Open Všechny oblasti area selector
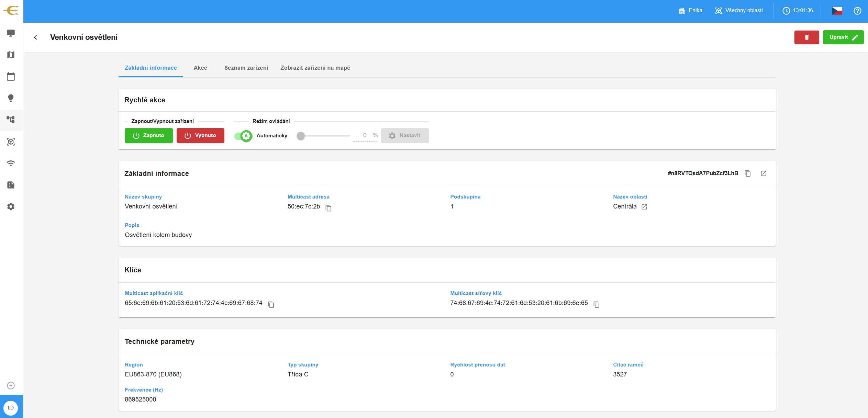The image size is (868, 418). click(x=739, y=10)
